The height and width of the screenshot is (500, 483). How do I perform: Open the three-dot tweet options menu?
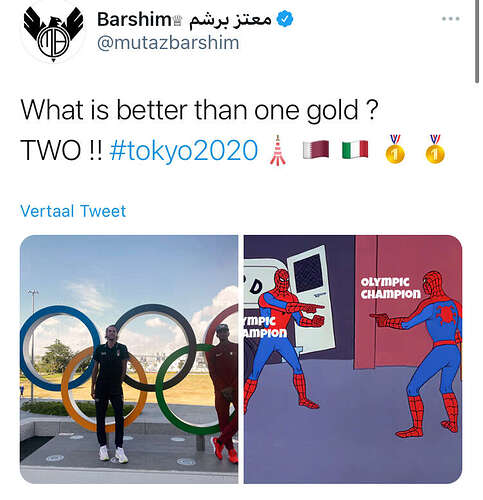[451, 19]
